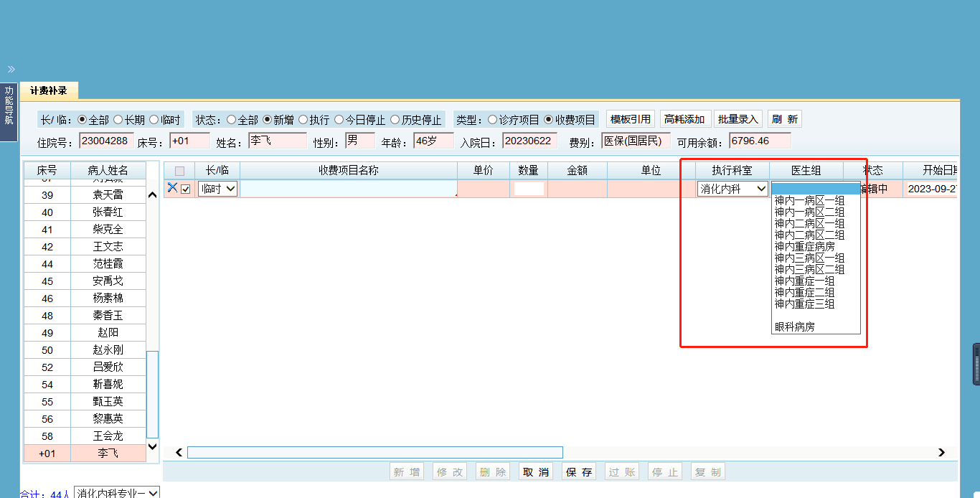Viewport: 980px width, 498px height.
Task: Click the 复制 button
Action: coord(708,472)
